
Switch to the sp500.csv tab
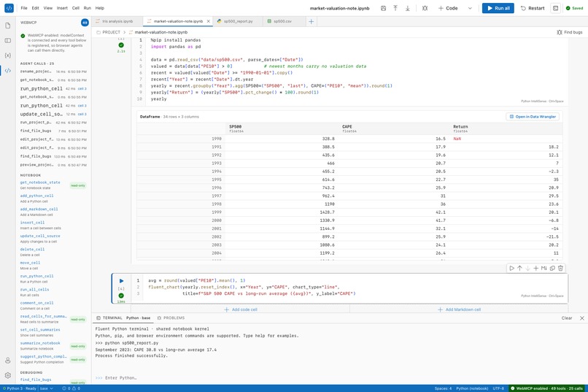[x=282, y=21]
